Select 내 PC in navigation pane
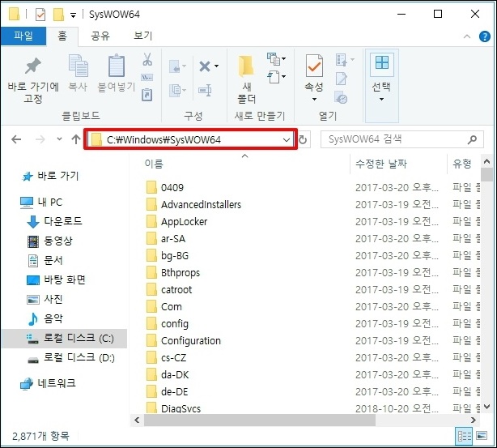497x448 pixels. 41,203
